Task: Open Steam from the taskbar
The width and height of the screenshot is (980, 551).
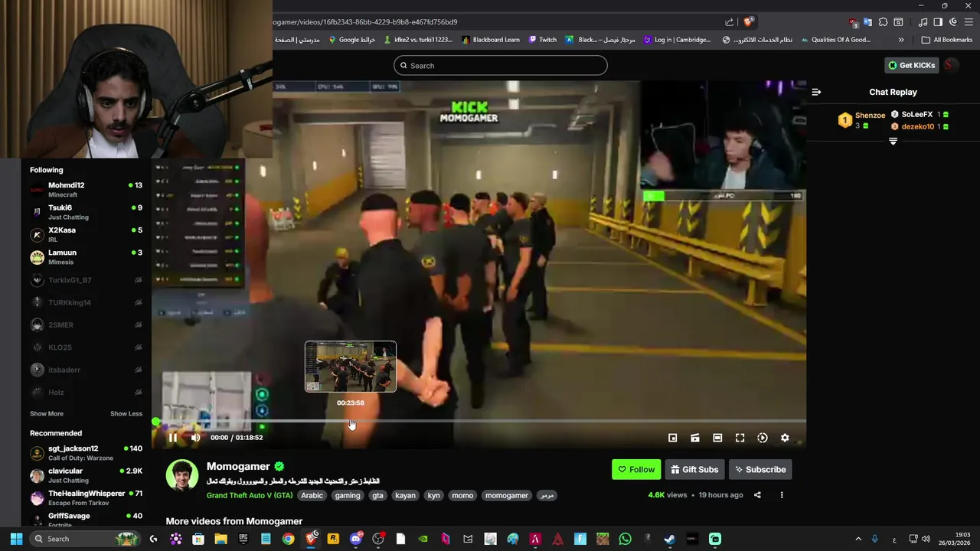Action: pyautogui.click(x=670, y=539)
